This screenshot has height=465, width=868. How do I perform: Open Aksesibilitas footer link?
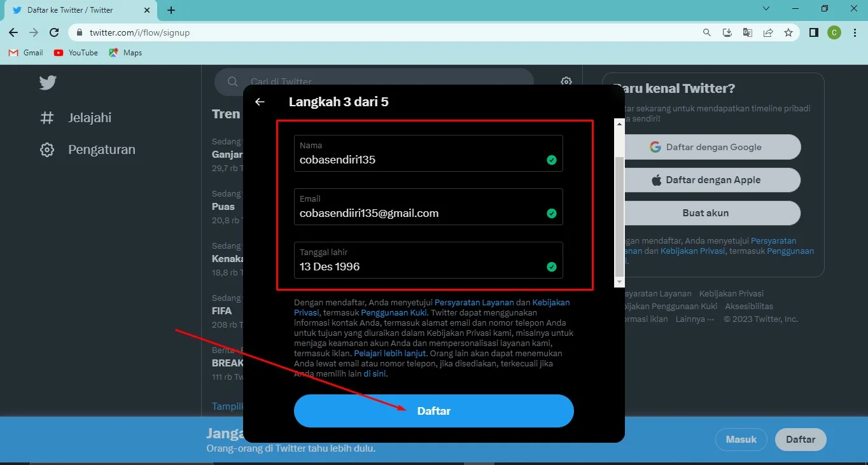pyautogui.click(x=749, y=307)
